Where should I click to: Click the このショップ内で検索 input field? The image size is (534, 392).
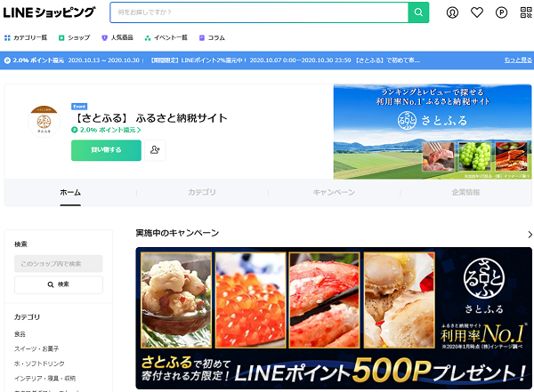[x=58, y=264]
